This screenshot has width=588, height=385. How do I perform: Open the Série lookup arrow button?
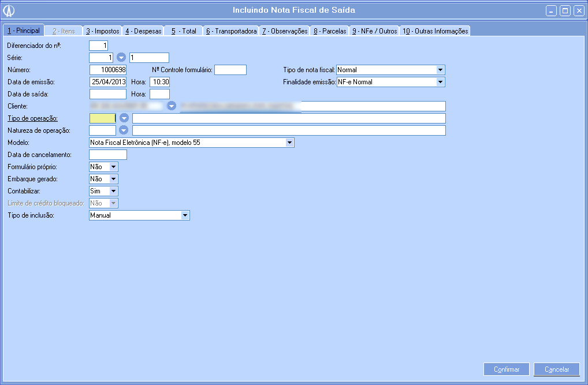tap(121, 58)
